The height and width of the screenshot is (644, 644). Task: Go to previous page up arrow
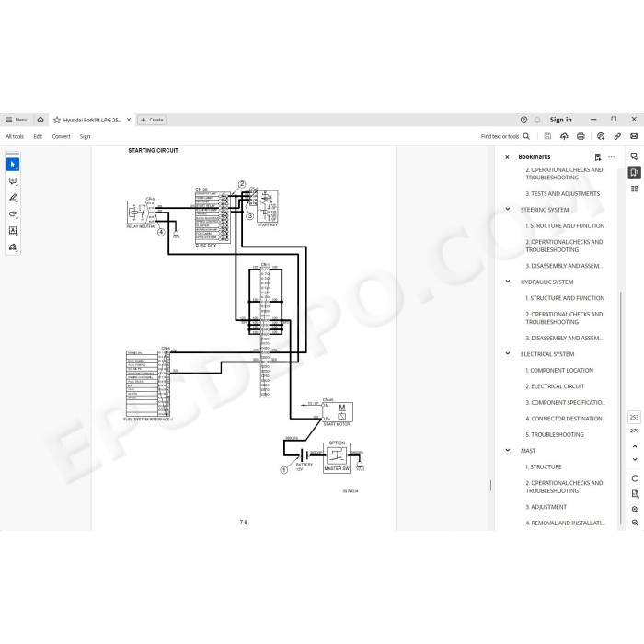coord(635,446)
